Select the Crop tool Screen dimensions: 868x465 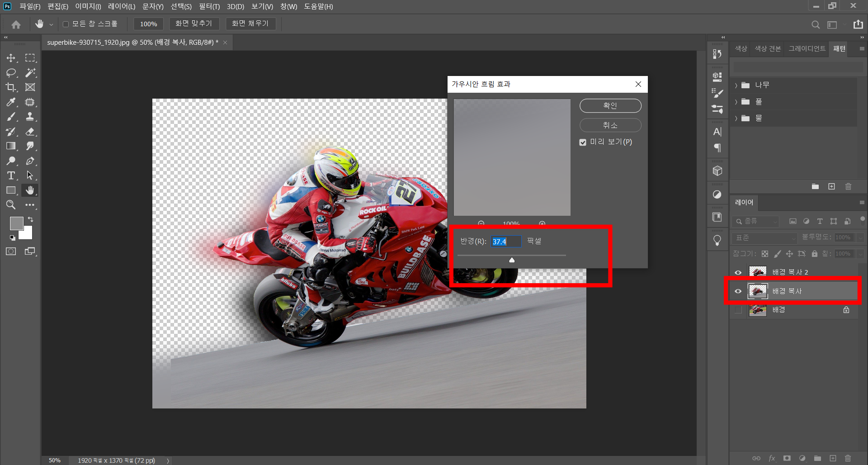click(x=11, y=87)
